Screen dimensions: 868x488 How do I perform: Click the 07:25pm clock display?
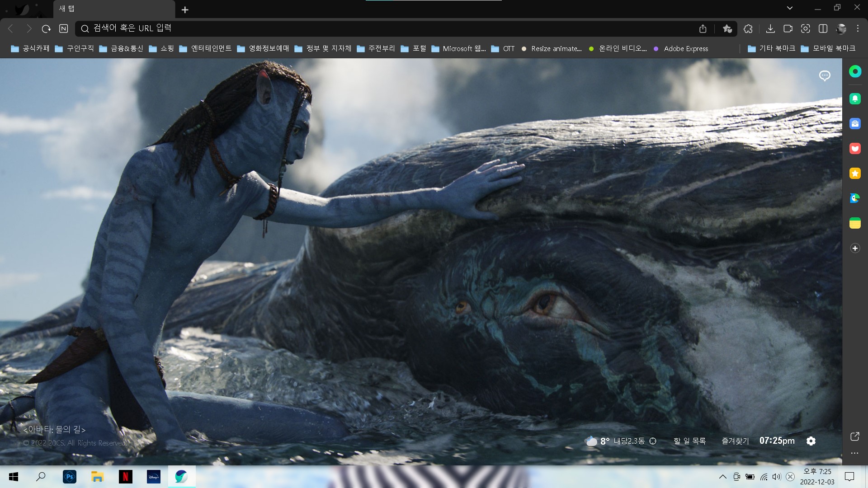pyautogui.click(x=777, y=441)
